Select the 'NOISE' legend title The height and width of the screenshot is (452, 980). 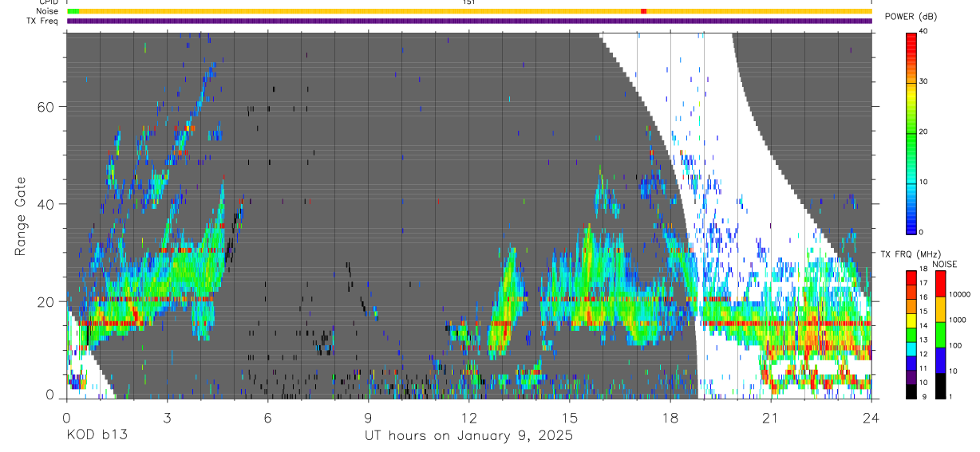[x=944, y=264]
